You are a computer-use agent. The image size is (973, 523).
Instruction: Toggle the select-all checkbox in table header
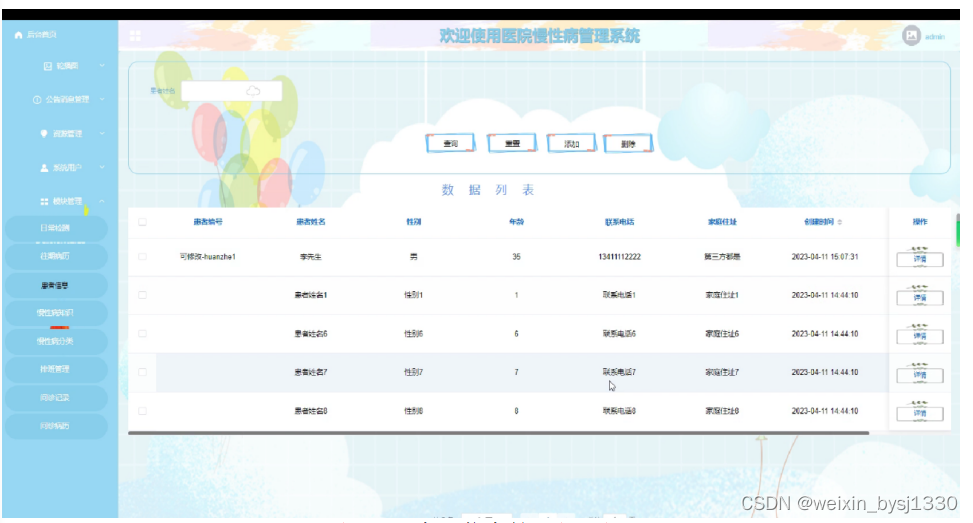(x=143, y=222)
